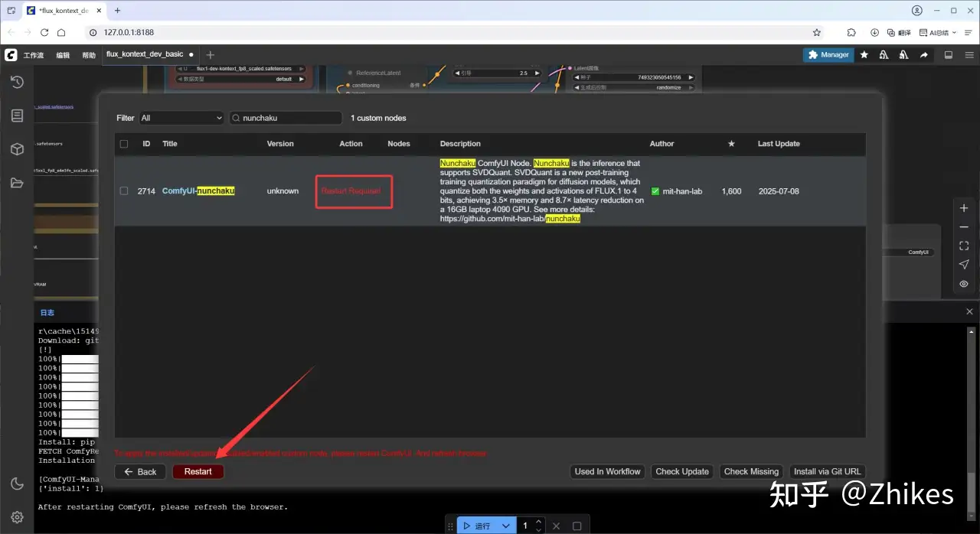The height and width of the screenshot is (534, 980).
Task: Sort table by Last Update column
Action: tap(779, 144)
